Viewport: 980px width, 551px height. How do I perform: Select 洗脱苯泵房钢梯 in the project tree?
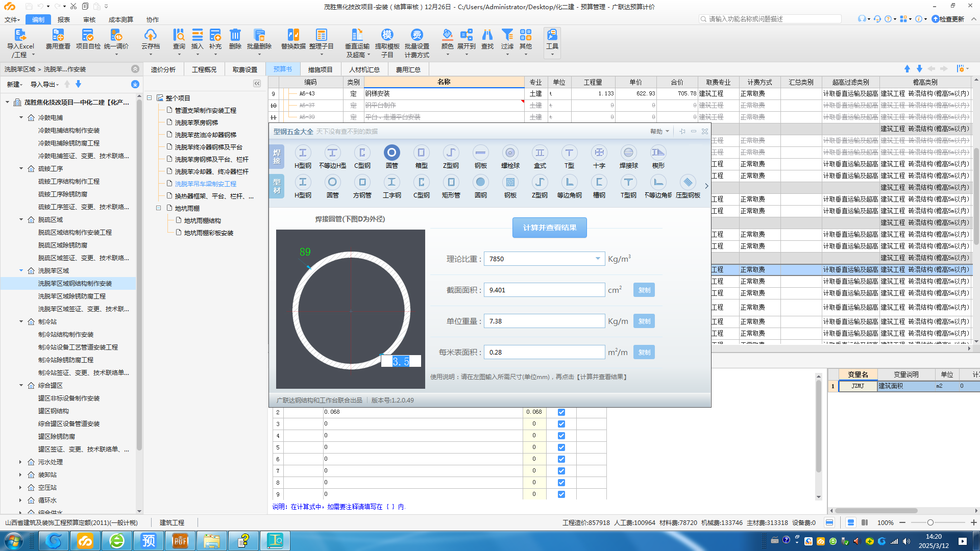[196, 122]
